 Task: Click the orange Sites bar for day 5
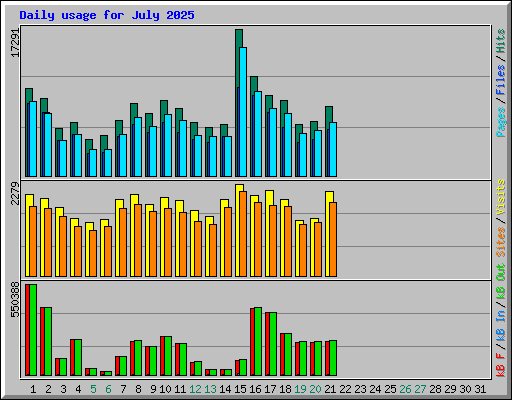pos(93,253)
